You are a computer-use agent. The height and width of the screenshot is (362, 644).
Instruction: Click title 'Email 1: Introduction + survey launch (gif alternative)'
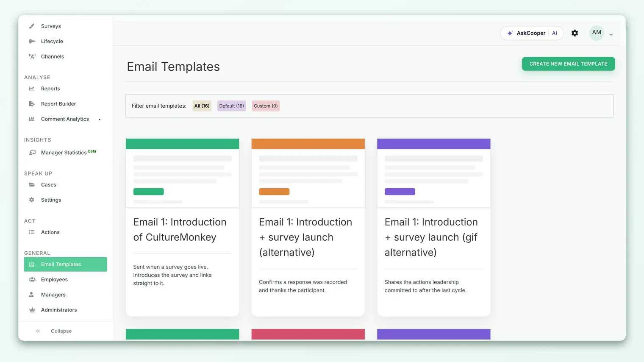[x=431, y=237]
